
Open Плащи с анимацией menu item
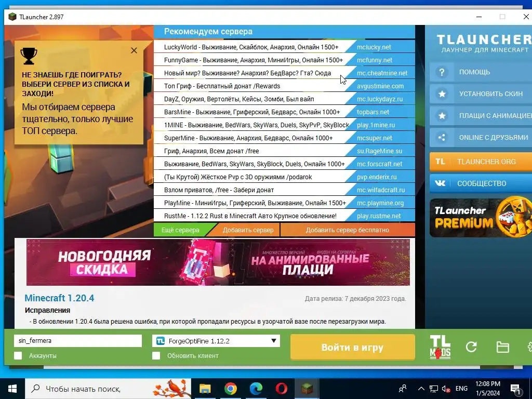click(481, 116)
